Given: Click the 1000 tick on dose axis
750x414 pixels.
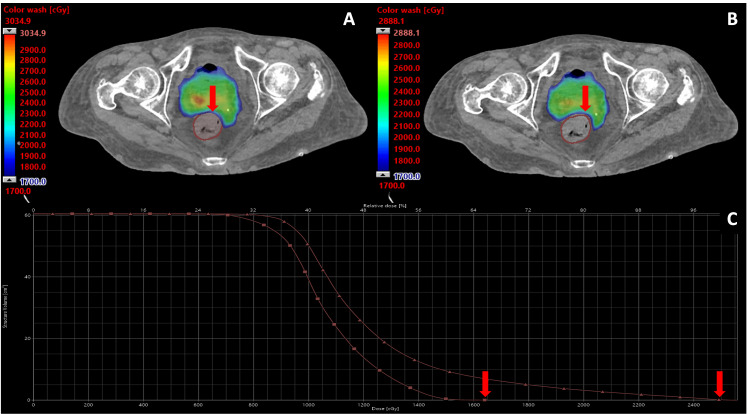Looking at the screenshot, I should point(308,404).
